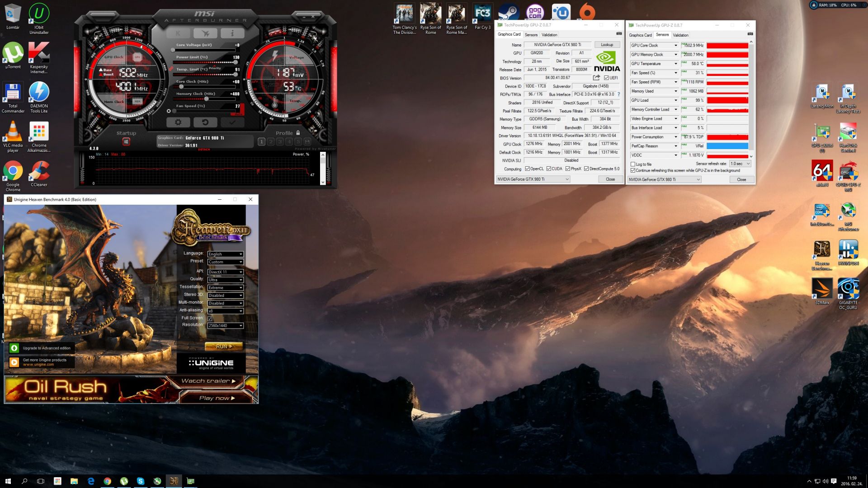Toggle the OpenCL checkbox
This screenshot has width=868, height=488.
point(527,169)
